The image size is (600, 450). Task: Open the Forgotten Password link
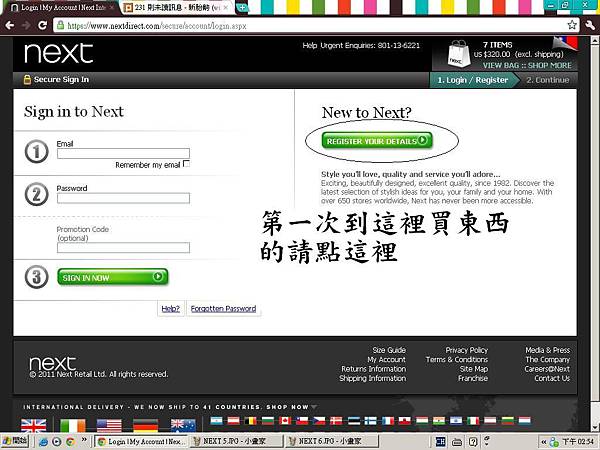(223, 308)
